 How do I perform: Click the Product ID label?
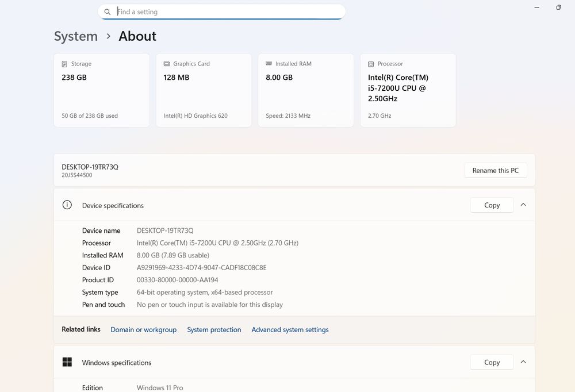tap(98, 280)
